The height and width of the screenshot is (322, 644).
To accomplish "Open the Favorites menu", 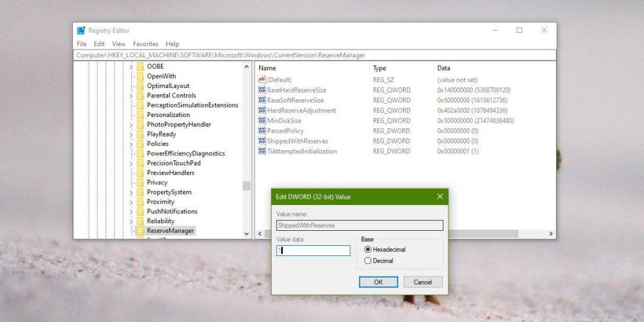I will [146, 44].
